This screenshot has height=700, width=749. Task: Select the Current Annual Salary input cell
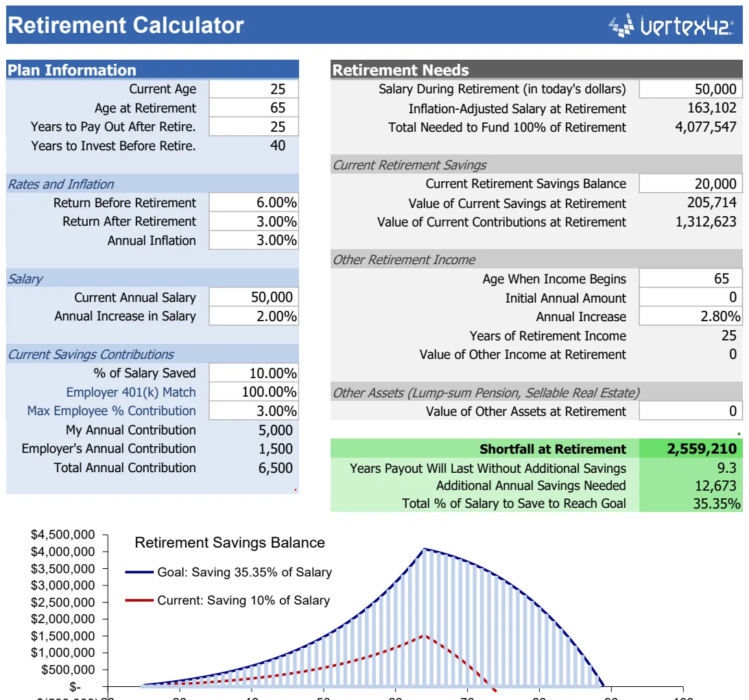[x=254, y=297]
